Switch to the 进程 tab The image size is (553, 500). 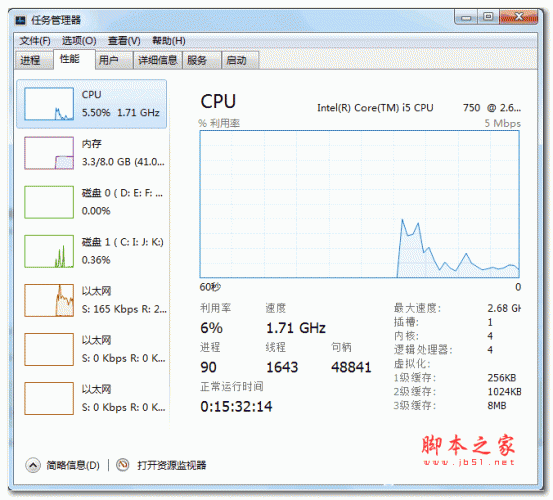[34, 60]
